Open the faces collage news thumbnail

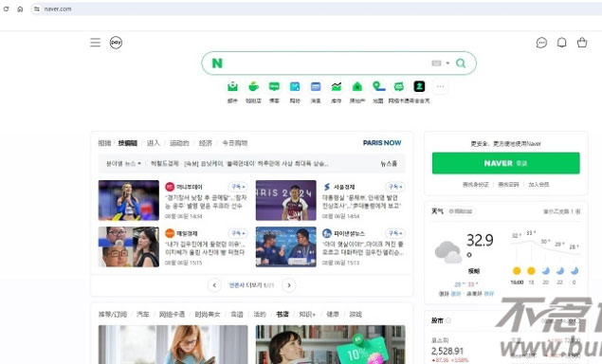coord(129,246)
